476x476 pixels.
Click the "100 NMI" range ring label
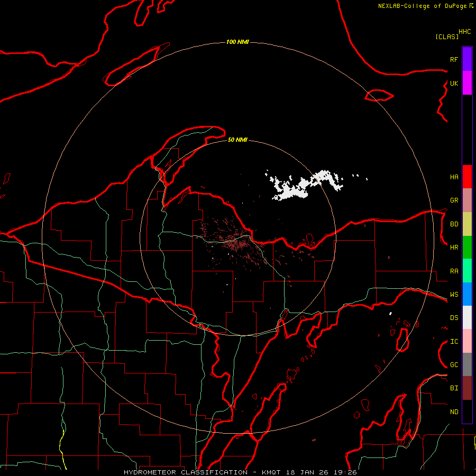click(x=237, y=42)
